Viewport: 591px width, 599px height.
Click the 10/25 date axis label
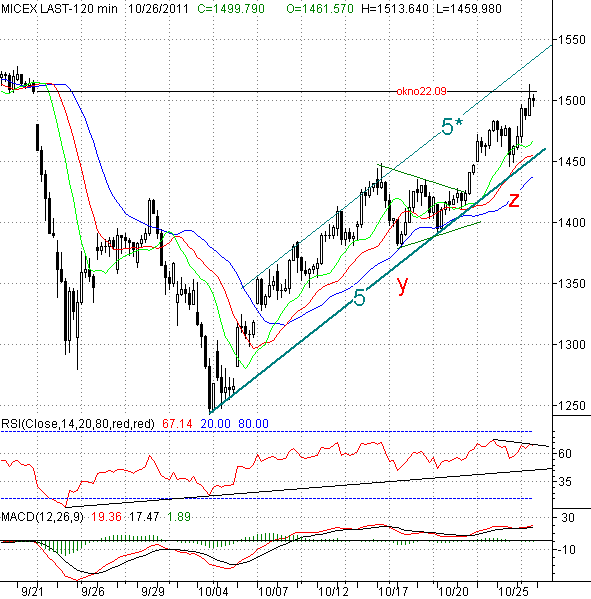click(x=514, y=591)
